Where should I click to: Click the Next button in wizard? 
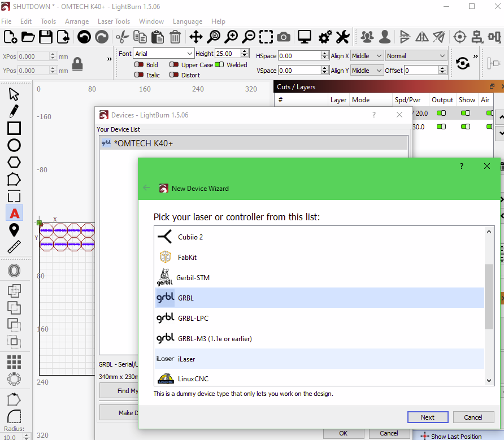click(428, 417)
